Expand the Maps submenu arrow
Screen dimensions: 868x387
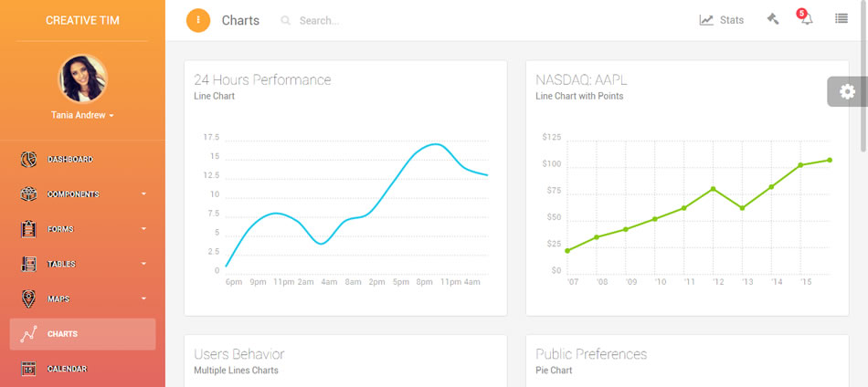coord(143,298)
